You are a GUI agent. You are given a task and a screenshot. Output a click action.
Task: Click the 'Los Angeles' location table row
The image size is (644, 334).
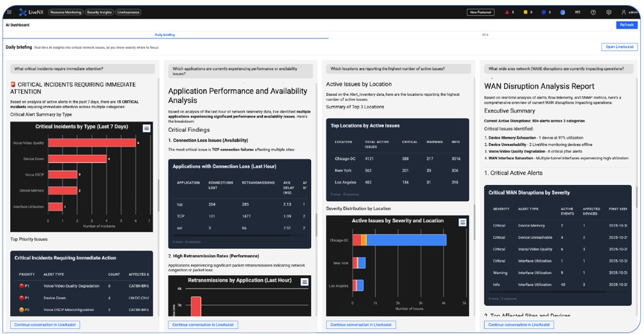397,182
